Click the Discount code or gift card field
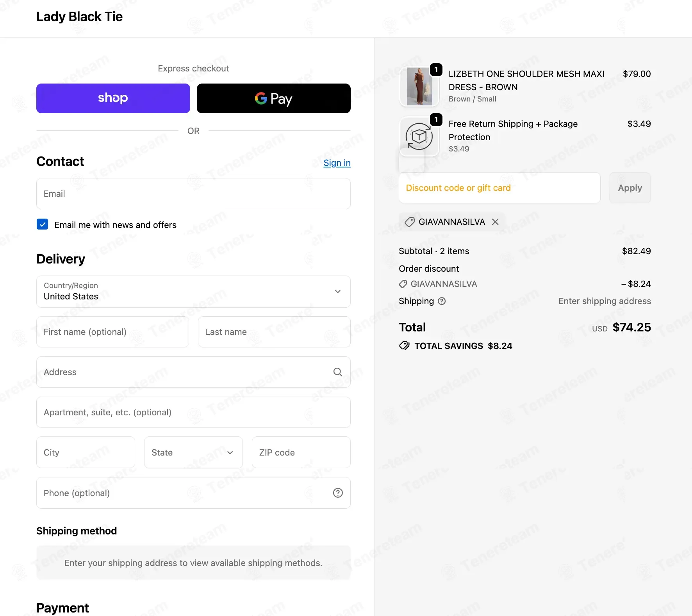Image resolution: width=692 pixels, height=616 pixels. [499, 188]
